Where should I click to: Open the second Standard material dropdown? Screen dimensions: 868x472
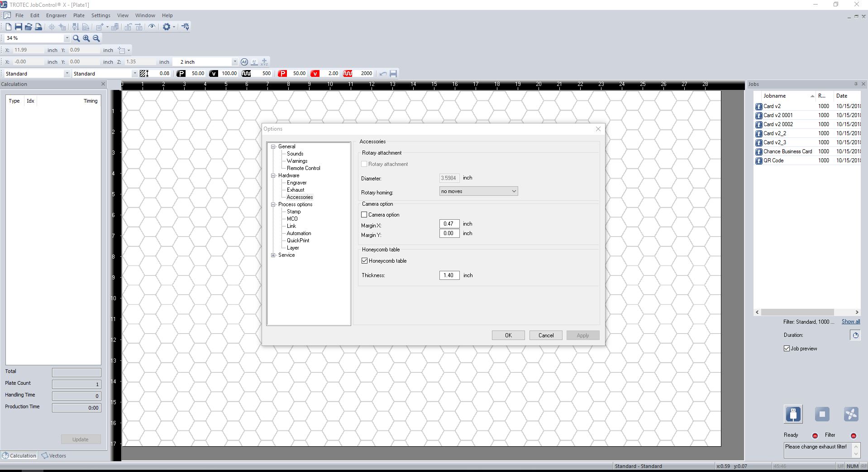tap(134, 74)
